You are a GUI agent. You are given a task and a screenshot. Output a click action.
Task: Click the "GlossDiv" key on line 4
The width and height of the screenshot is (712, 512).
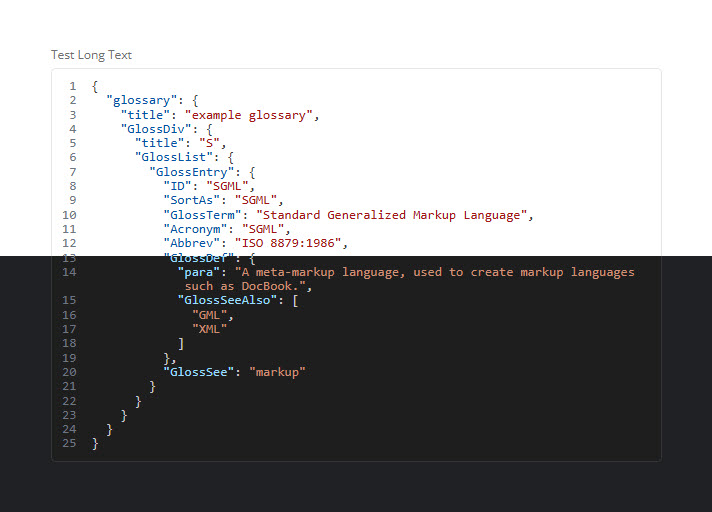pyautogui.click(x=156, y=129)
